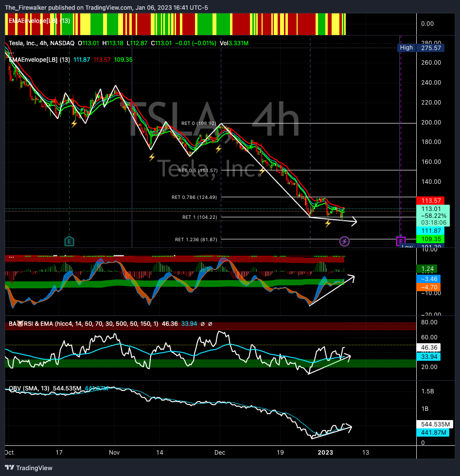Image resolution: width=460 pixels, height=476 pixels.
Task: Click the green 1.24 oscillator axis label
Action: [427, 269]
